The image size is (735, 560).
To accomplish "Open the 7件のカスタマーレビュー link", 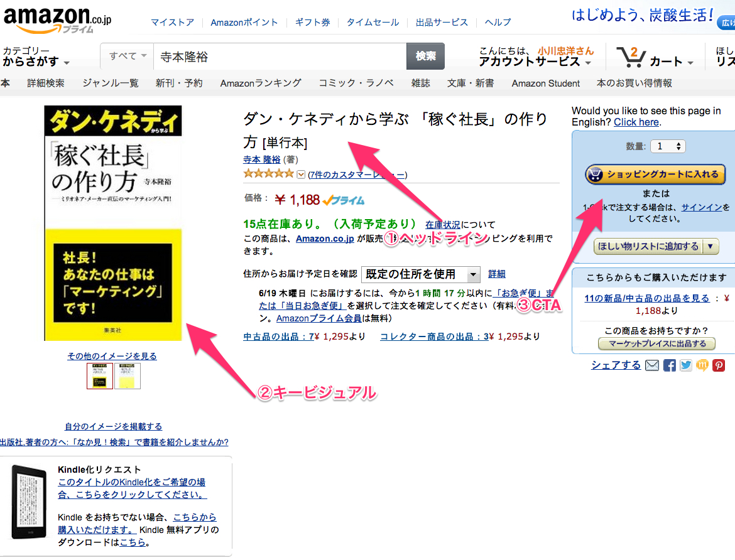I will 356,175.
